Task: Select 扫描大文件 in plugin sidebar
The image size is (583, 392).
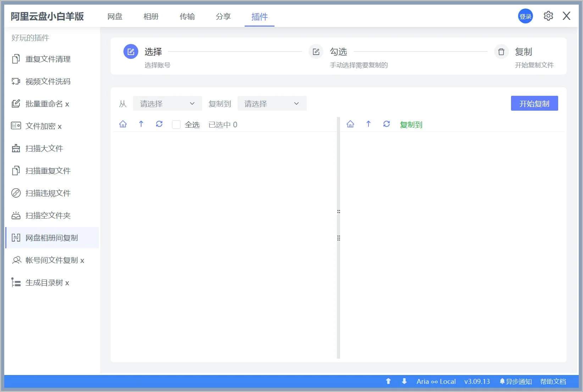Action: point(44,149)
